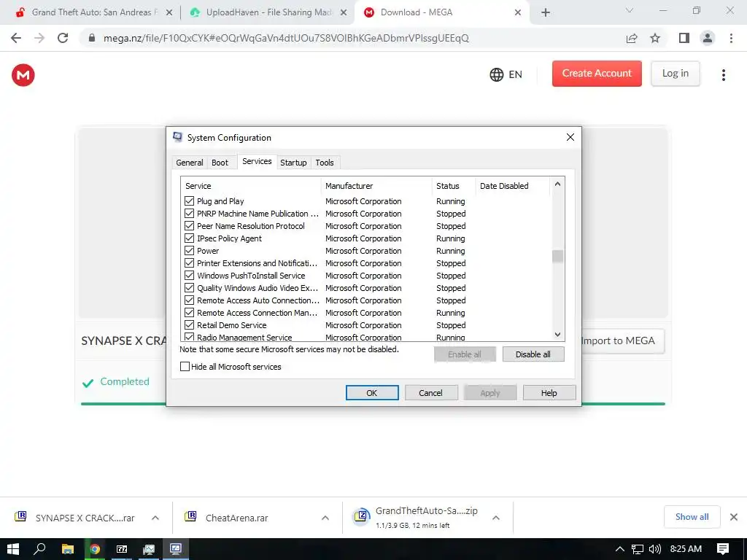The width and height of the screenshot is (747, 560).
Task: Check Hide all Microsoft services
Action: [x=185, y=367]
